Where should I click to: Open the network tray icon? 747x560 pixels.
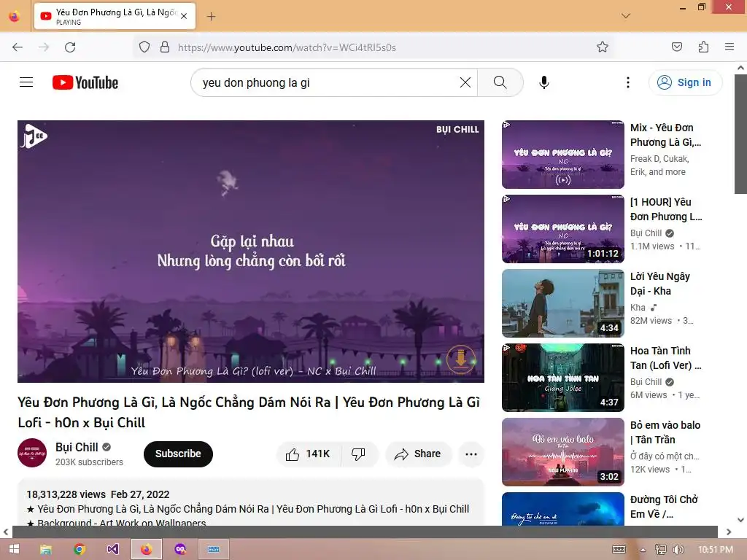[661, 550]
